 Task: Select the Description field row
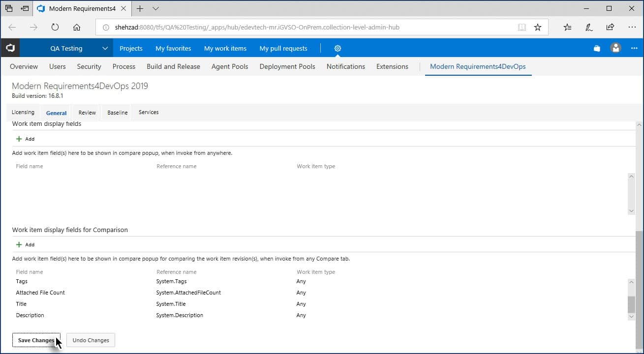[320, 315]
